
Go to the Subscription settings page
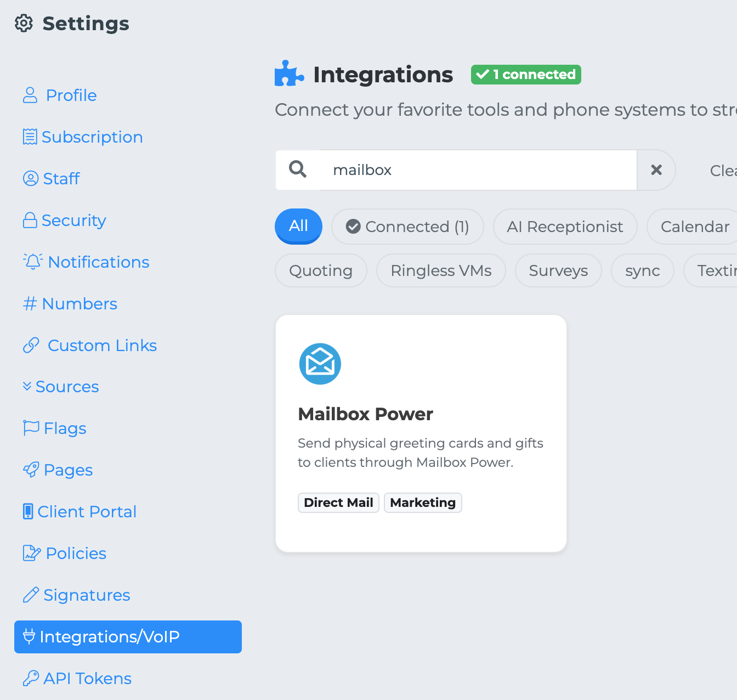click(x=92, y=137)
